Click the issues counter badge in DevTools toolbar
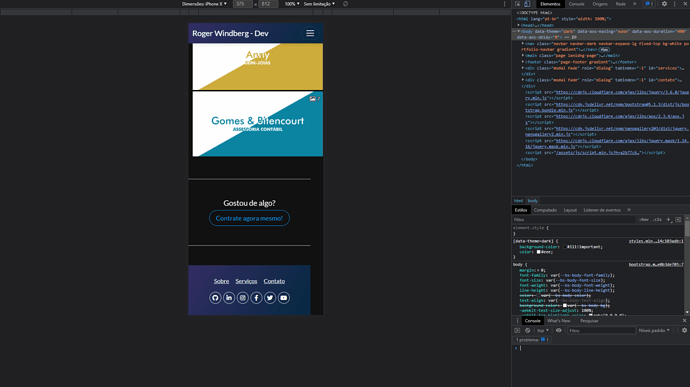 [x=649, y=4]
